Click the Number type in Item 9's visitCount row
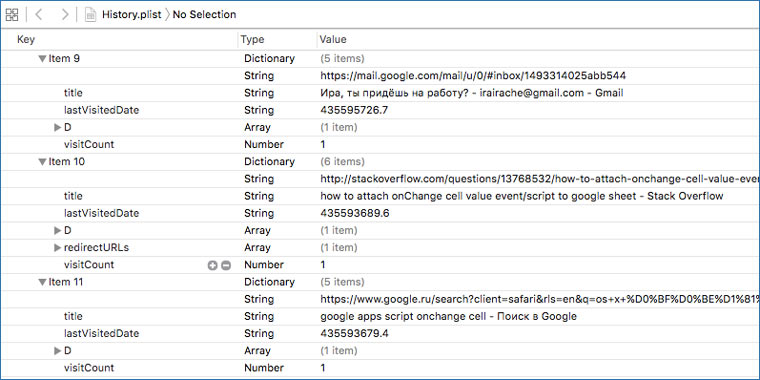 pos(264,144)
